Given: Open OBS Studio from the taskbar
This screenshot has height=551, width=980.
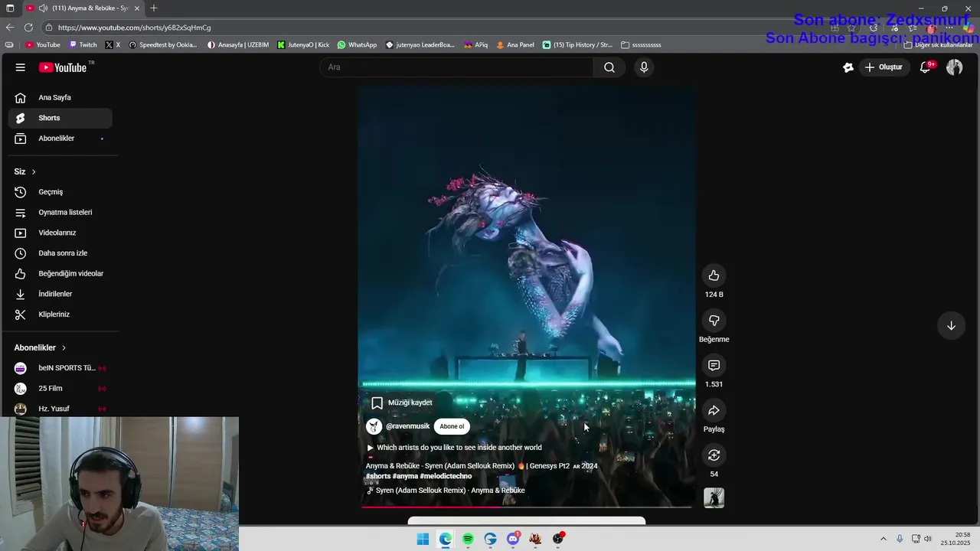Looking at the screenshot, I should coord(558,539).
